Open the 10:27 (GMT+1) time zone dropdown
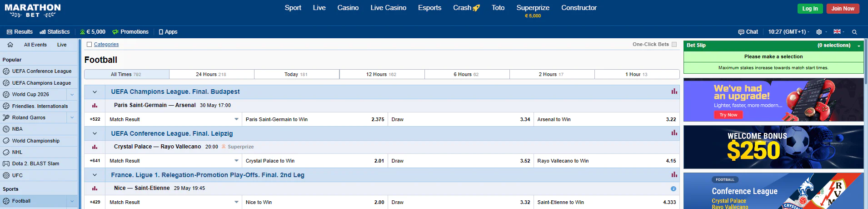This screenshot has width=868, height=209. pyautogui.click(x=788, y=32)
